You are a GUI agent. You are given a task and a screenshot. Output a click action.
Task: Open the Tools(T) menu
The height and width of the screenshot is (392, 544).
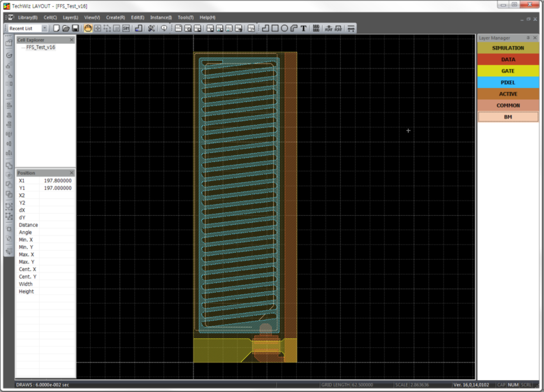[186, 17]
